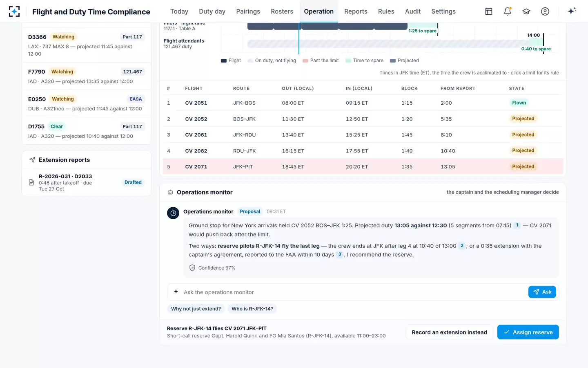Select the D3366 Watching duty card

87,45
